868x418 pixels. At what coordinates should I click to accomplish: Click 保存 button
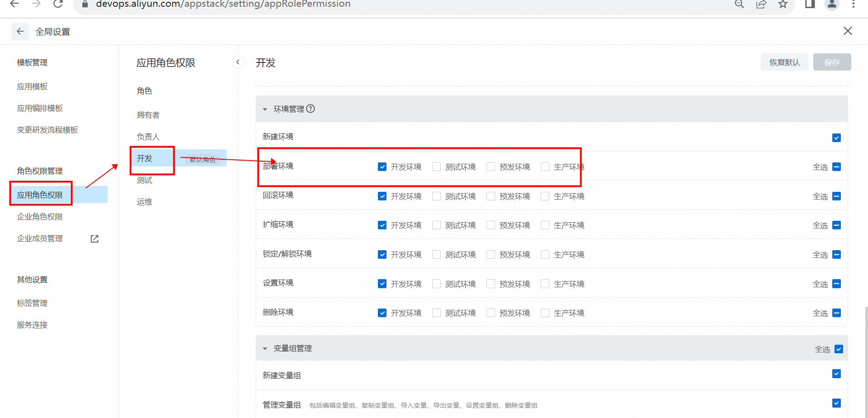pos(832,62)
